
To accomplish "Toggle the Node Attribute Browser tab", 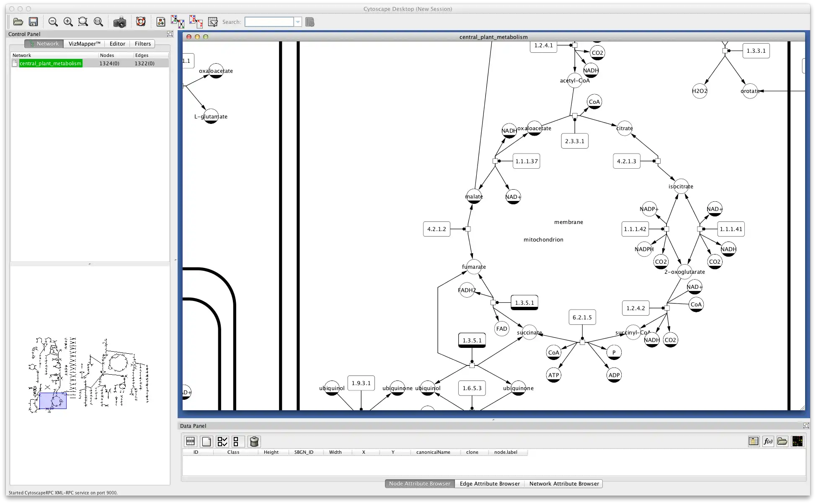I will pos(419,483).
